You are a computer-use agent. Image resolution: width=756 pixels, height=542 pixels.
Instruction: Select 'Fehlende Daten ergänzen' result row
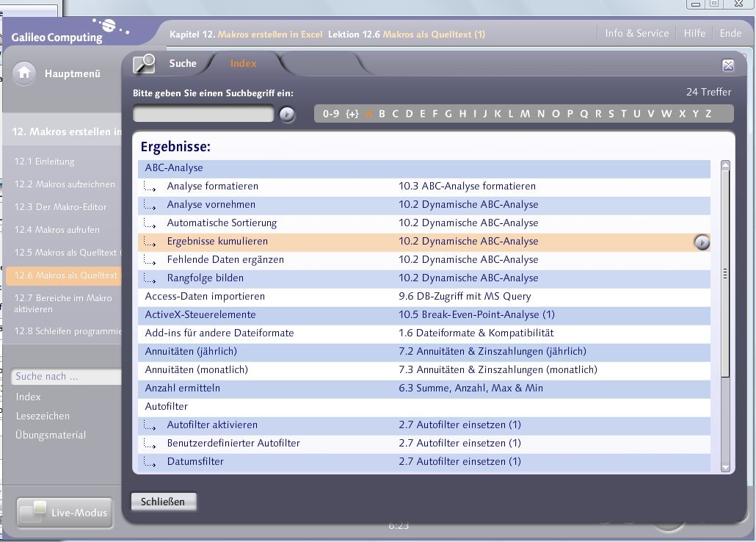[424, 260]
